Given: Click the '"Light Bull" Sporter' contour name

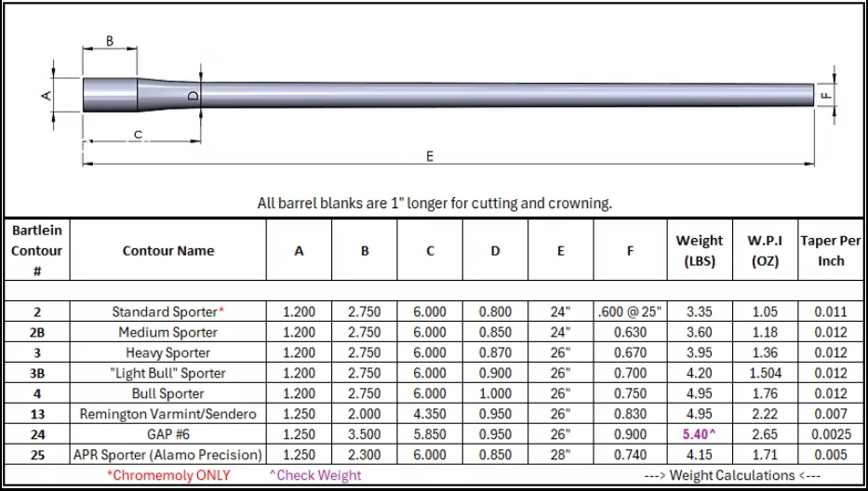Looking at the screenshot, I should [168, 373].
